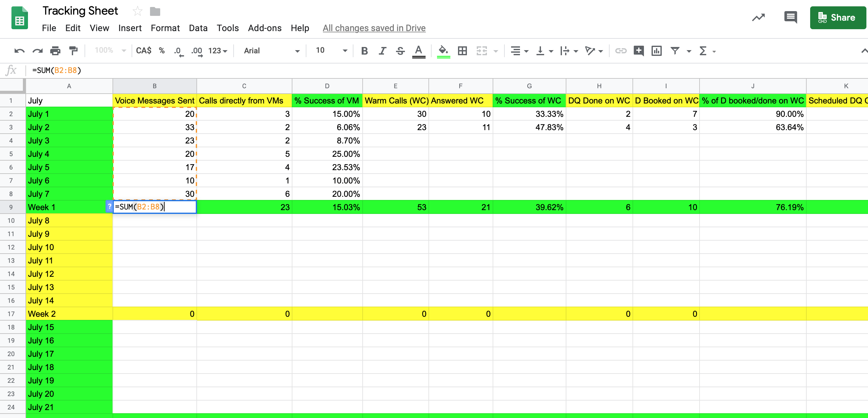868x418 pixels.
Task: Click the Bold formatting icon
Action: tap(363, 51)
